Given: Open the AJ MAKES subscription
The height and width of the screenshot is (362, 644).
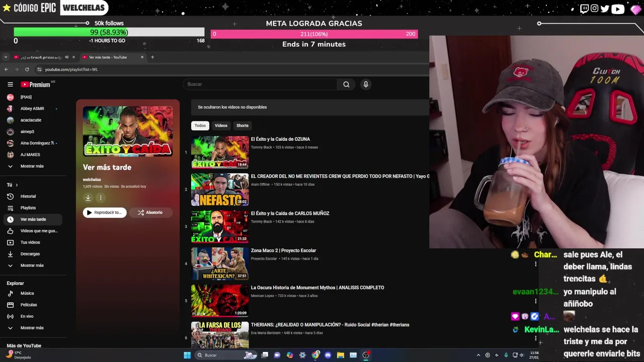Looking at the screenshot, I should [x=33, y=154].
